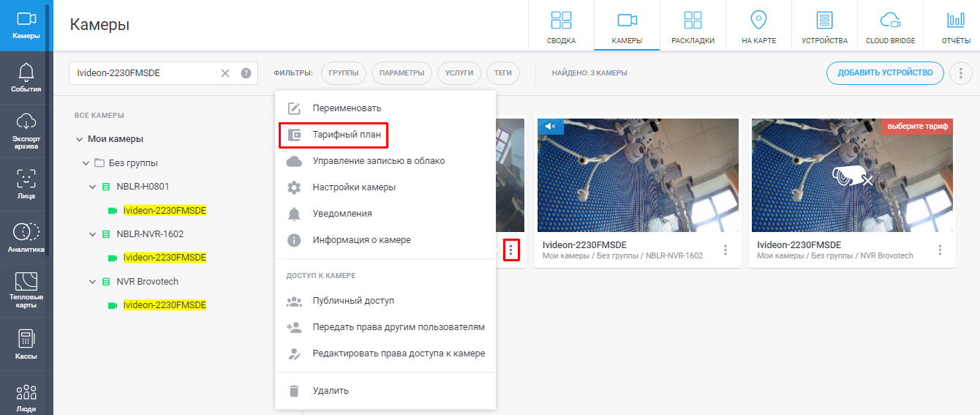Switch to the 'Раскладки' tab
980x415 pixels.
pyautogui.click(x=693, y=27)
